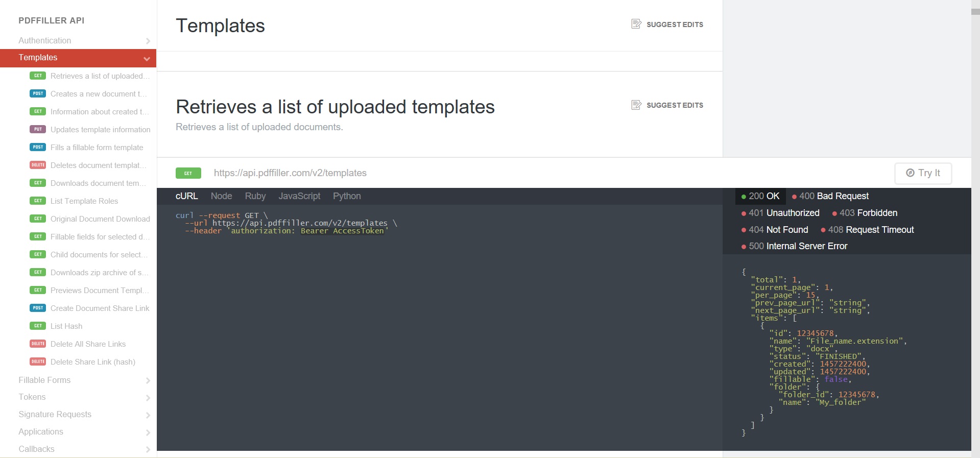This screenshot has height=458, width=980.
Task: Click GET badge beside Downloads document template
Action: click(x=38, y=183)
